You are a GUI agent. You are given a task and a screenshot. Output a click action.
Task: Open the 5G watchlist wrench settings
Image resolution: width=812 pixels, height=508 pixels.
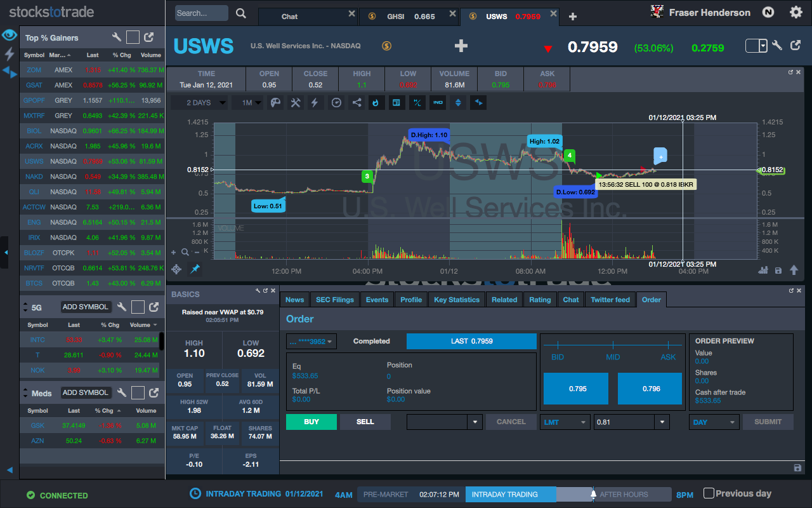click(x=122, y=307)
